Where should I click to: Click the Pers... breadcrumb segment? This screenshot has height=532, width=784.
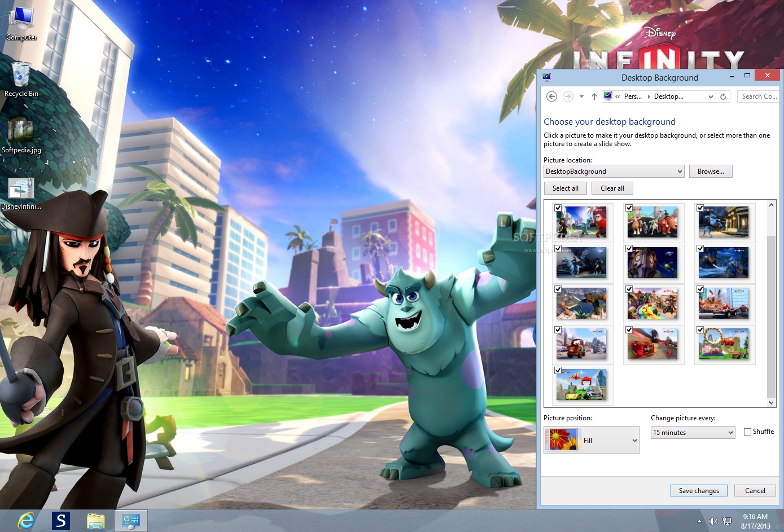[633, 96]
